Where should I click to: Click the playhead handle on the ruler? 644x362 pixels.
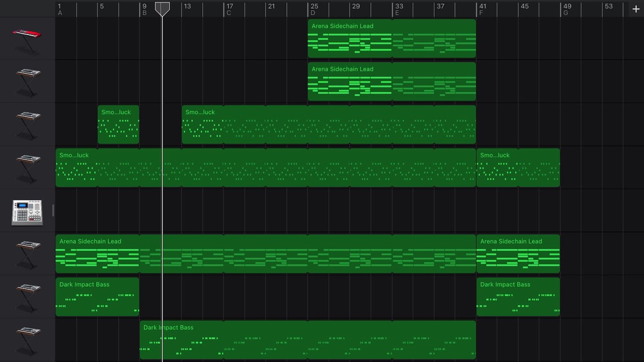(x=162, y=9)
